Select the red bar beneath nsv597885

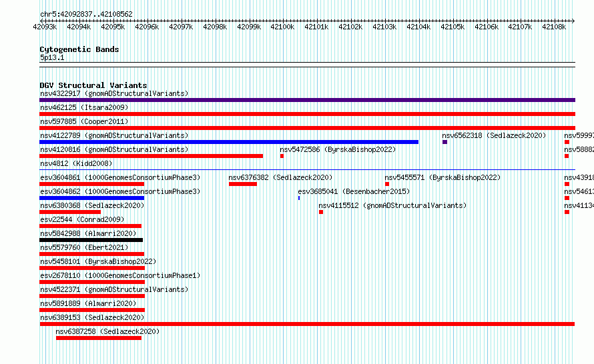(x=307, y=128)
